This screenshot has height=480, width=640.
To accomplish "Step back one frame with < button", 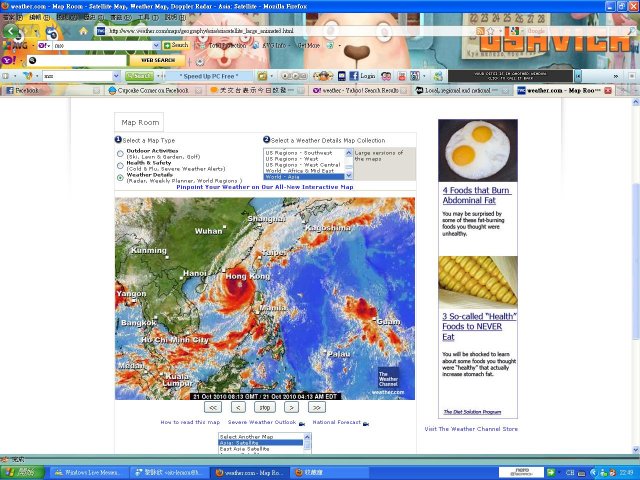I will (238, 408).
